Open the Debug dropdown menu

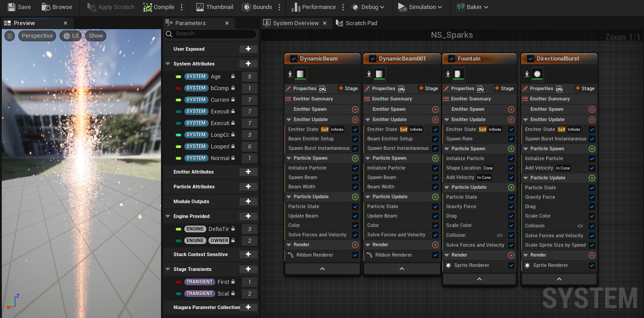pos(368,7)
